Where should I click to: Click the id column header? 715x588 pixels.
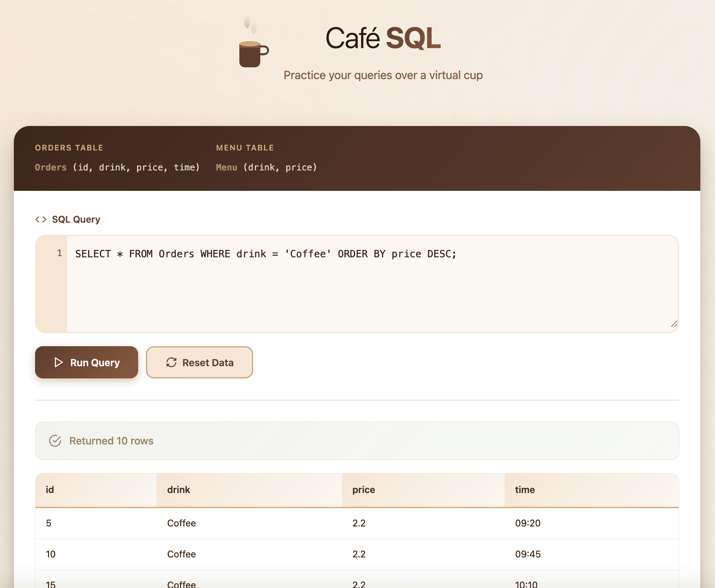(49, 490)
